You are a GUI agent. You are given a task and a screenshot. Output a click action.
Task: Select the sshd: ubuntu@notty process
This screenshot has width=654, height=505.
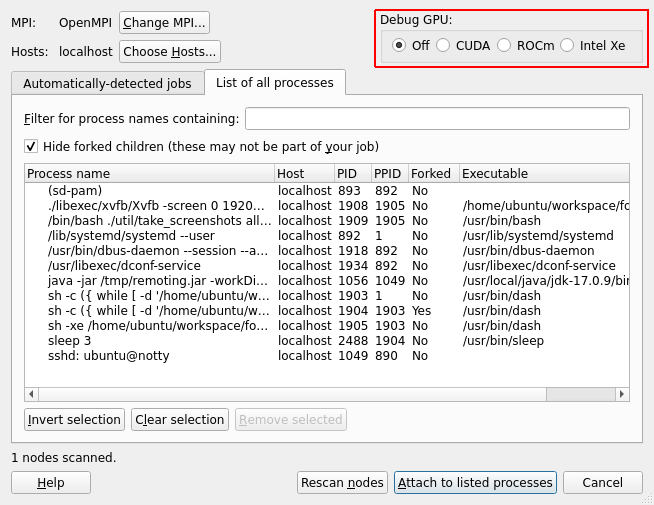(327, 356)
